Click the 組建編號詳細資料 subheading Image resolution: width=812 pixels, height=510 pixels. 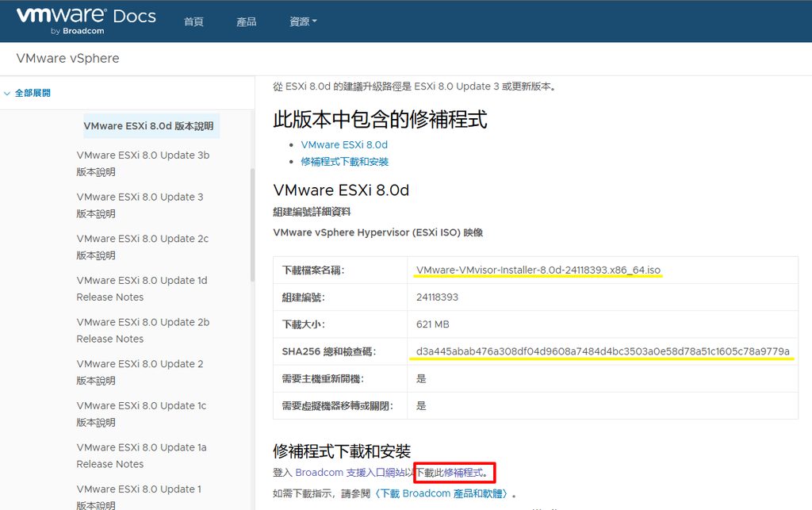(312, 212)
